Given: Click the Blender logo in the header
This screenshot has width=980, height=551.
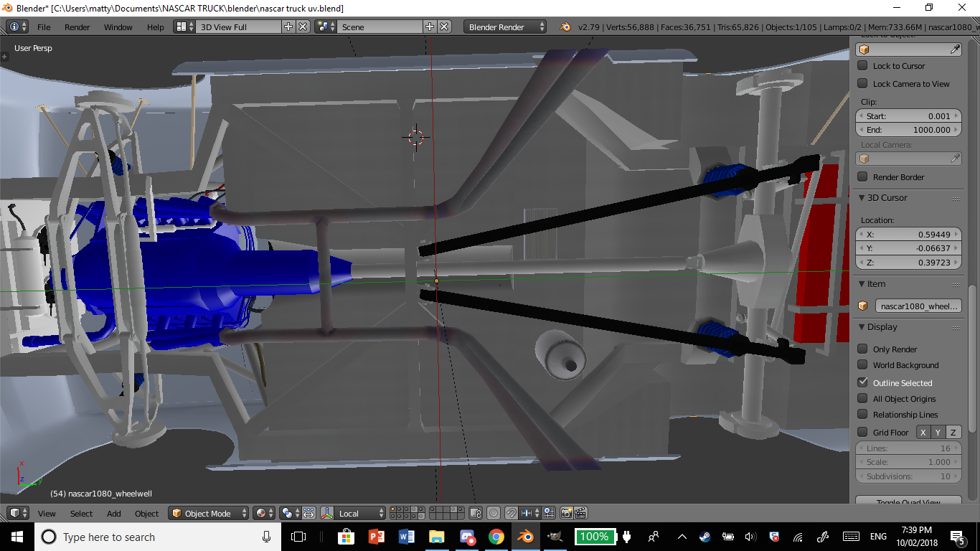Looking at the screenshot, I should click(x=565, y=27).
